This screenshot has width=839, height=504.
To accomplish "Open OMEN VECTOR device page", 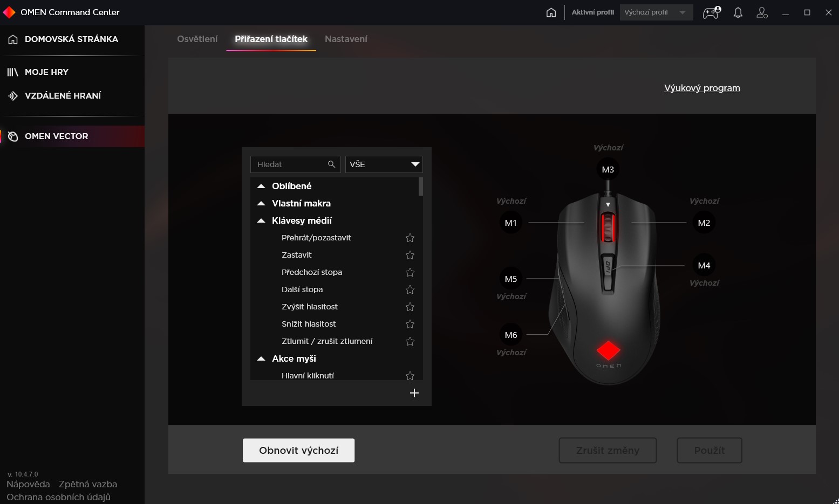I will tap(72, 136).
